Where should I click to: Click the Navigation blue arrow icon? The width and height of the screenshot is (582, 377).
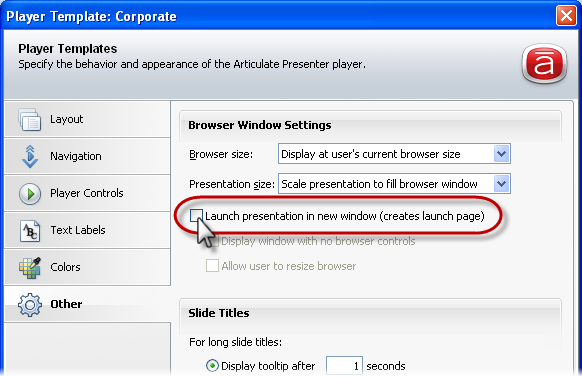tap(30, 157)
